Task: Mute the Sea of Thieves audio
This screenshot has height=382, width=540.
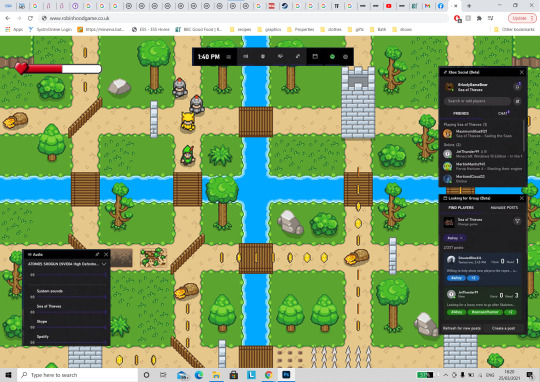Action: click(x=32, y=312)
